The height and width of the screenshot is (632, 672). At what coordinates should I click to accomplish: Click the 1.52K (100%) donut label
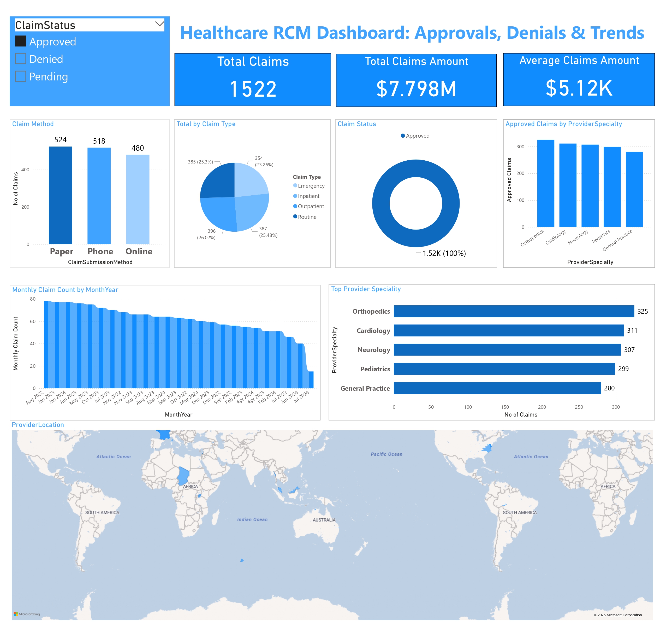[444, 253]
